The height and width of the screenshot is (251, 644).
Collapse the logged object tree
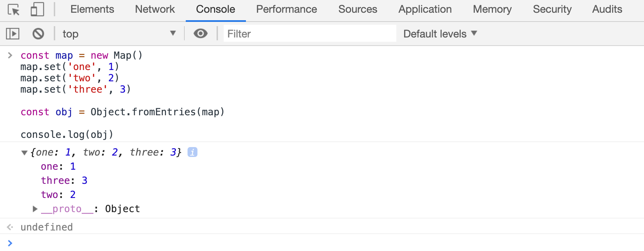(x=24, y=153)
